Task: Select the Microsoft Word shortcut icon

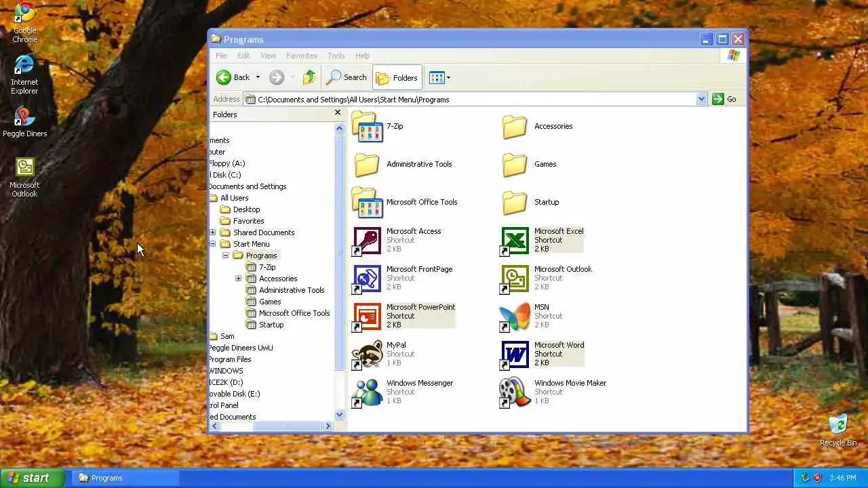Action: pyautogui.click(x=515, y=354)
